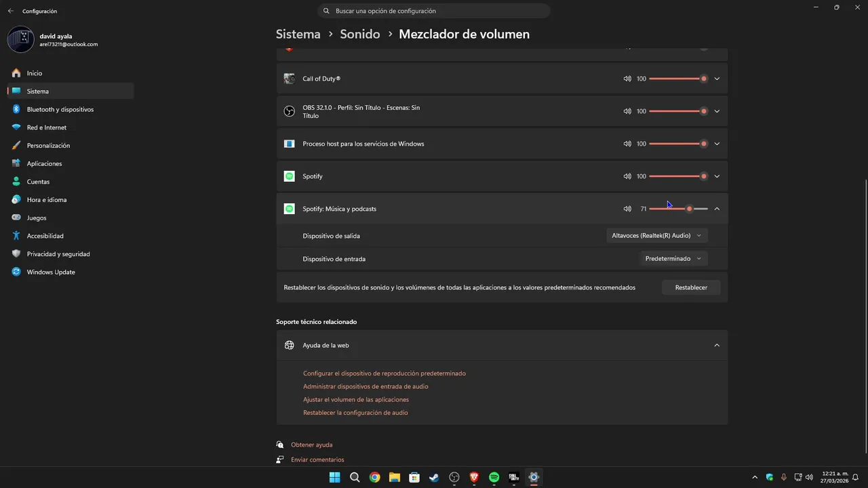Screen dimensions: 868x488
Task: Open Restablecer la configuración de audio link
Action: point(355,413)
